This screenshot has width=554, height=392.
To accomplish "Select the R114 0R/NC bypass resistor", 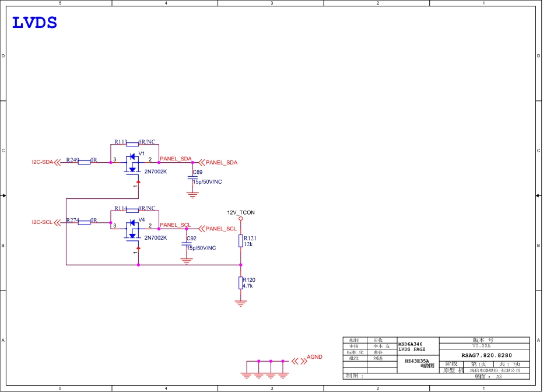I will [132, 209].
